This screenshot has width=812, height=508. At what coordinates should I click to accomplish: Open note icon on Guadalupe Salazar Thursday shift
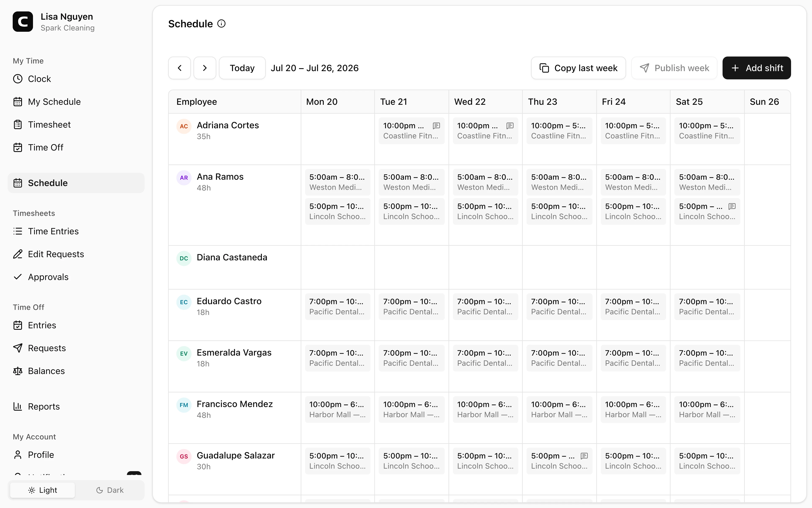[x=584, y=456]
